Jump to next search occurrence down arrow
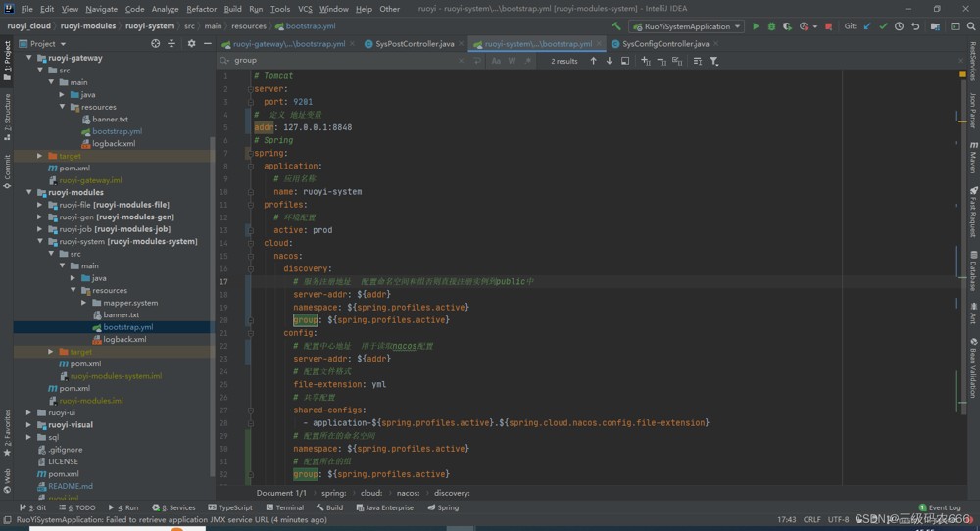 (609, 61)
